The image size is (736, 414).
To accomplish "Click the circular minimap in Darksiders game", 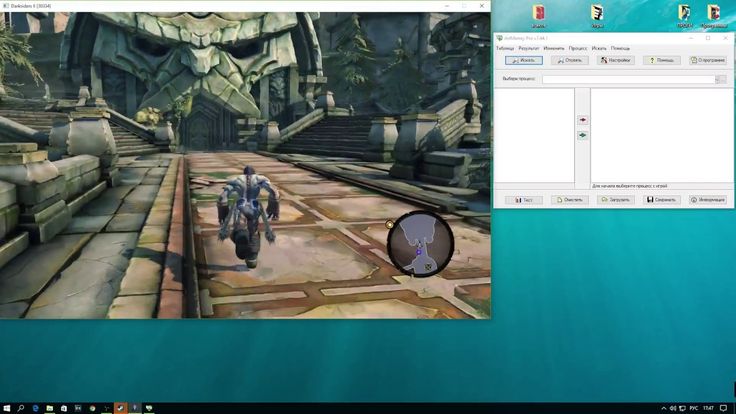I will click(421, 244).
